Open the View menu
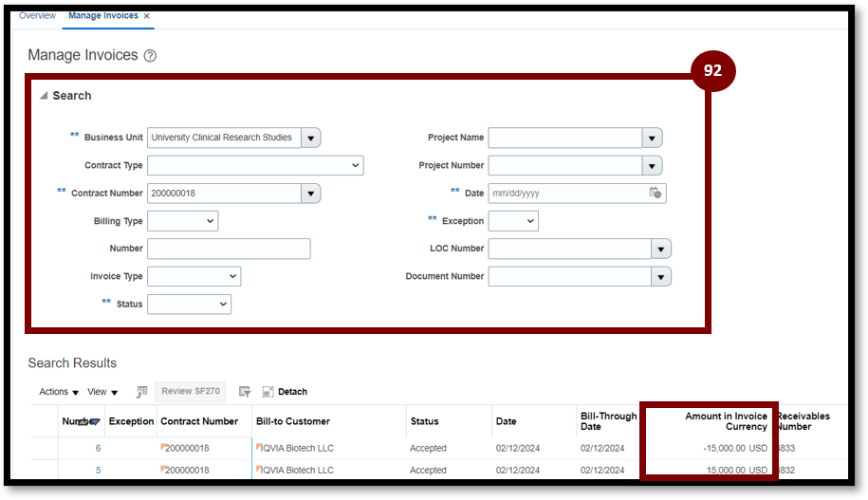Screen dimensions: 868x500 pyautogui.click(x=102, y=392)
